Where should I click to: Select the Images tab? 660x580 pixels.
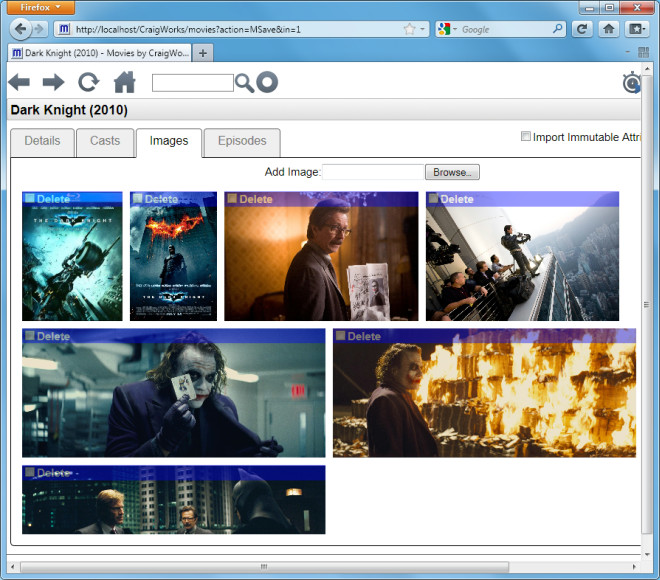point(169,143)
